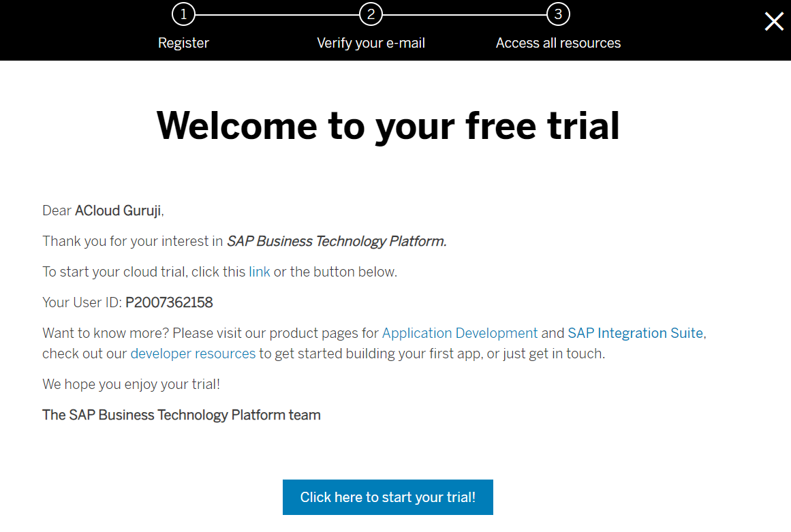
Task: Click the User ID P2007362158 text
Action: [x=169, y=302]
